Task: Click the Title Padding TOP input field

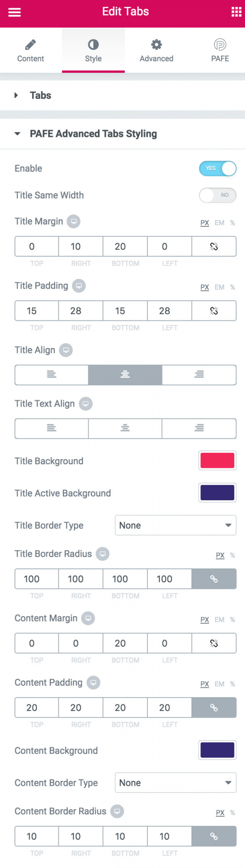Action: [x=36, y=311]
